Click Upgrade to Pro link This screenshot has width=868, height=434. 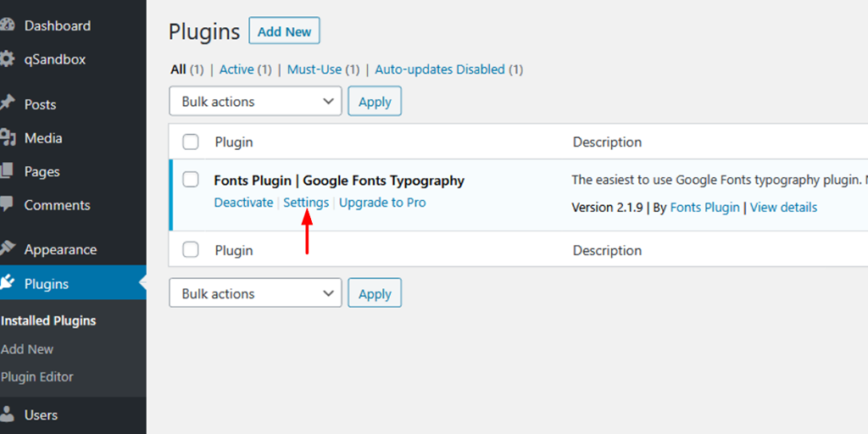click(382, 203)
